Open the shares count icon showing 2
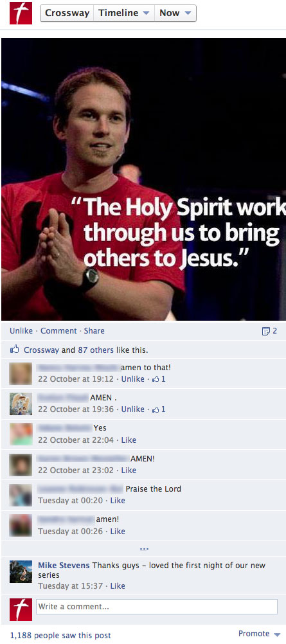 tap(269, 331)
